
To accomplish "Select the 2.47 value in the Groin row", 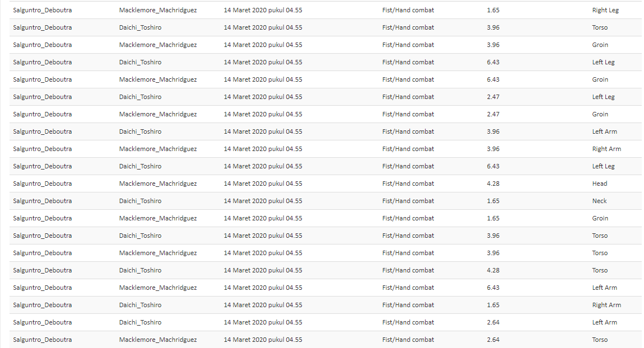I will [x=493, y=114].
